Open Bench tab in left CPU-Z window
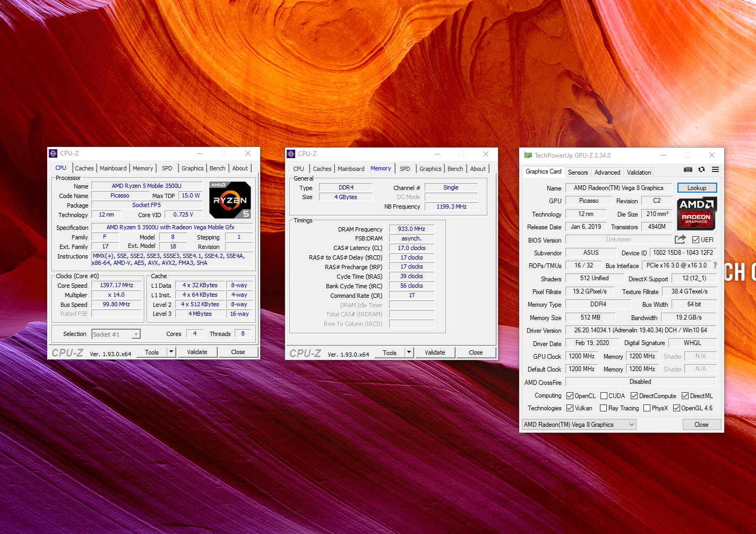 pyautogui.click(x=217, y=168)
